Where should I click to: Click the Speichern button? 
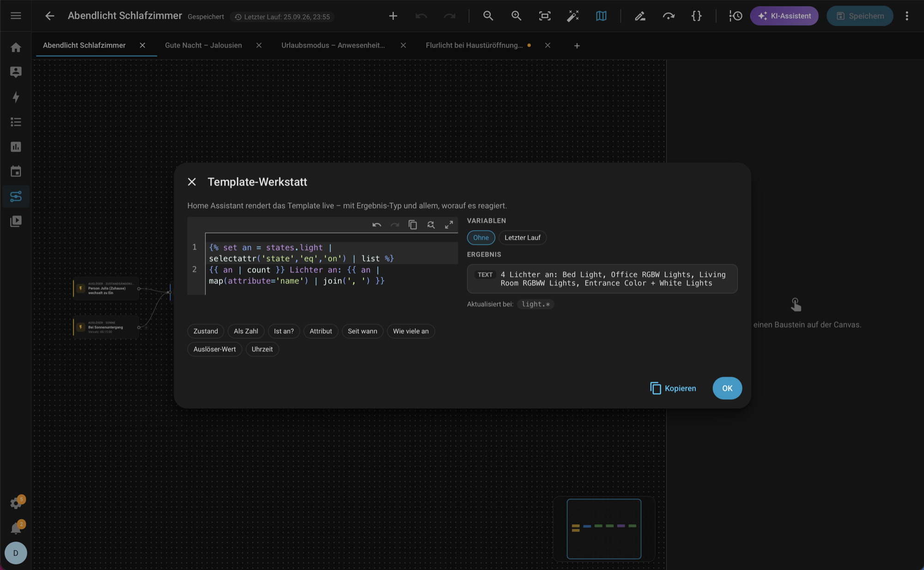860,16
